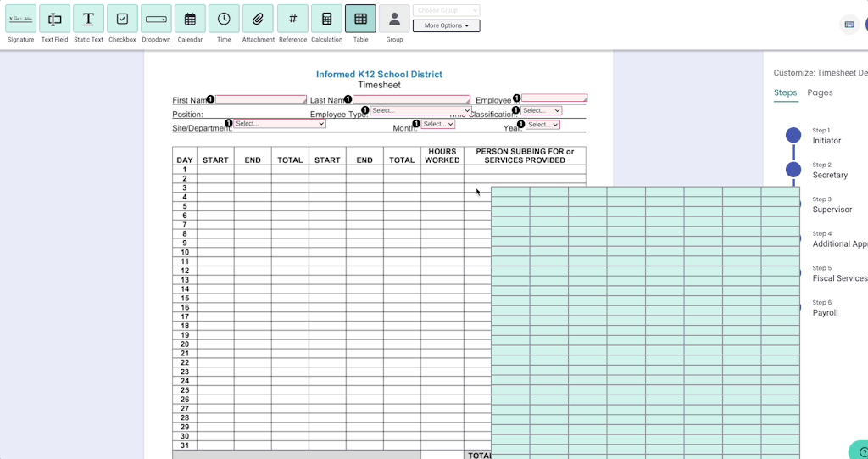868x459 pixels.
Task: Select the Group tool
Action: pos(394,19)
